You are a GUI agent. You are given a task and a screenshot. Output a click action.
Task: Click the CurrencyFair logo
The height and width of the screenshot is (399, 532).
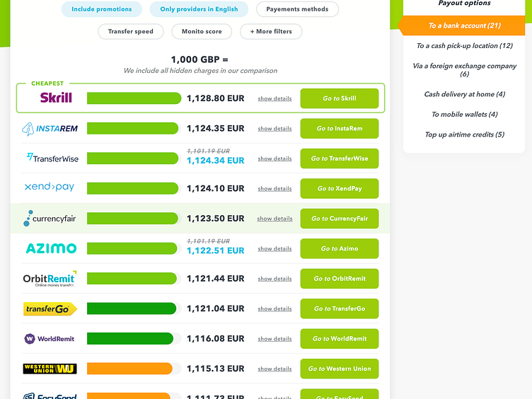pyautogui.click(x=50, y=219)
